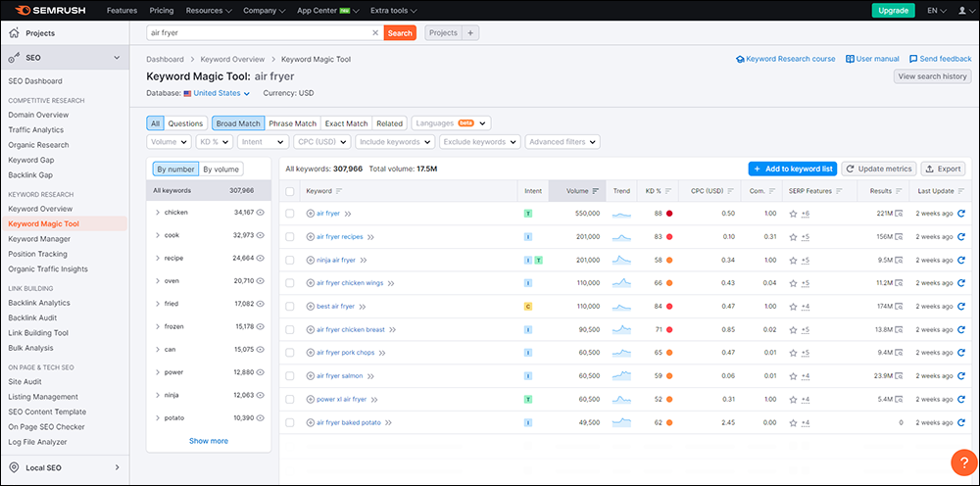Click View search history button
This screenshot has width=980, height=486.
[x=933, y=76]
